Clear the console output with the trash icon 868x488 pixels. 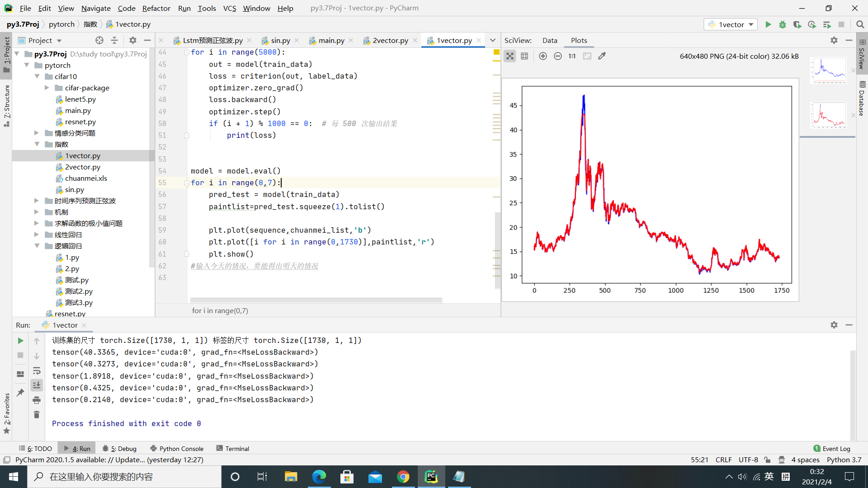(37, 414)
